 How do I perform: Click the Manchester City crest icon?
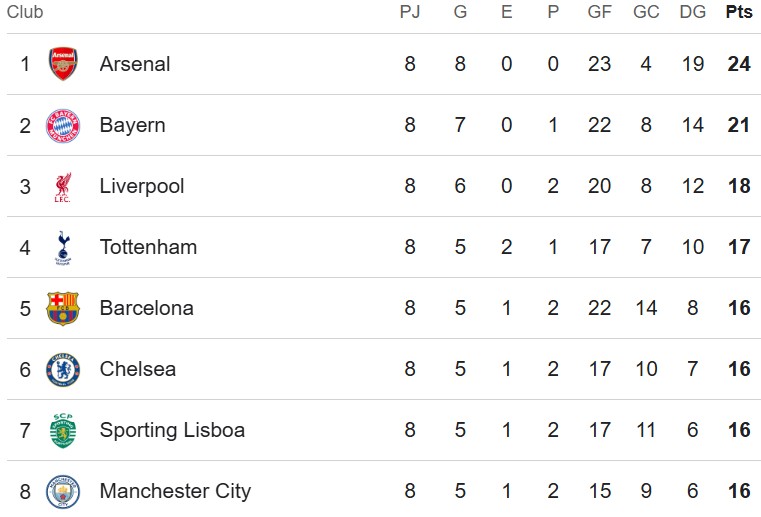click(63, 491)
